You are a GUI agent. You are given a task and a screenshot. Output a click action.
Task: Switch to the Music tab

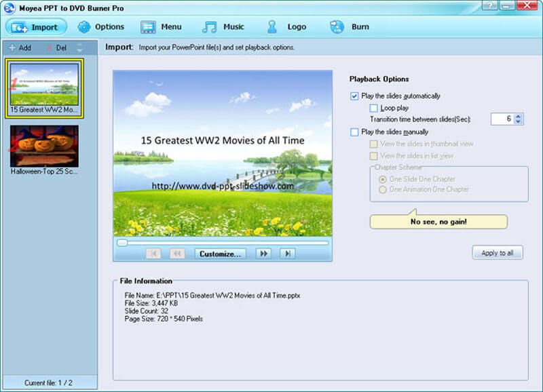tap(223, 27)
